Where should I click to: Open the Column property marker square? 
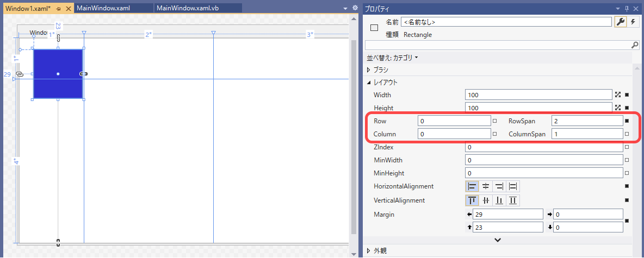coord(495,134)
